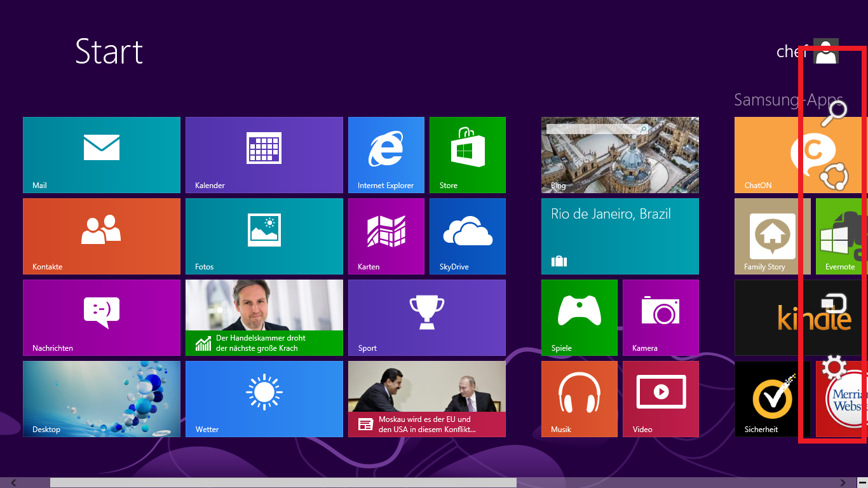
Task: Launch the Internet Explorer tile
Action: [386, 154]
